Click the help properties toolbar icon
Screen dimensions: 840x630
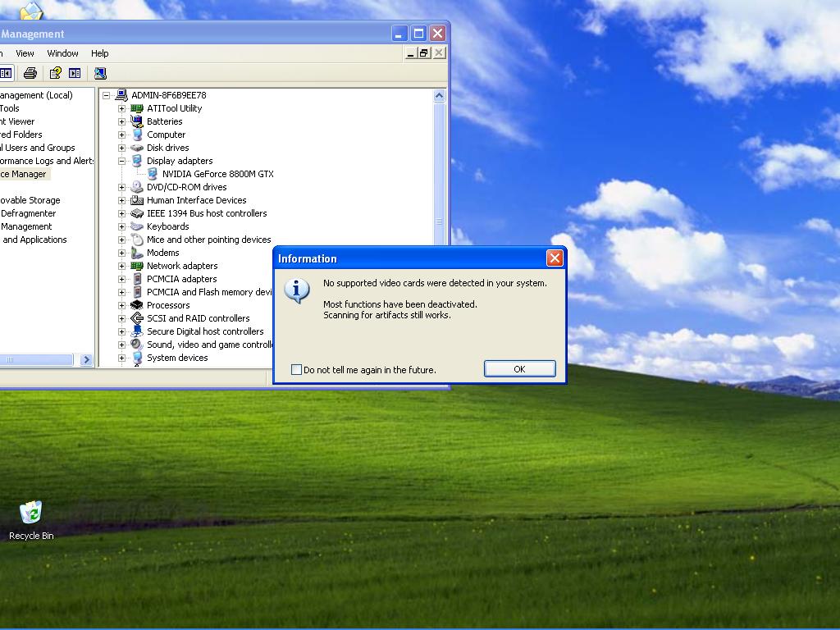click(55, 73)
